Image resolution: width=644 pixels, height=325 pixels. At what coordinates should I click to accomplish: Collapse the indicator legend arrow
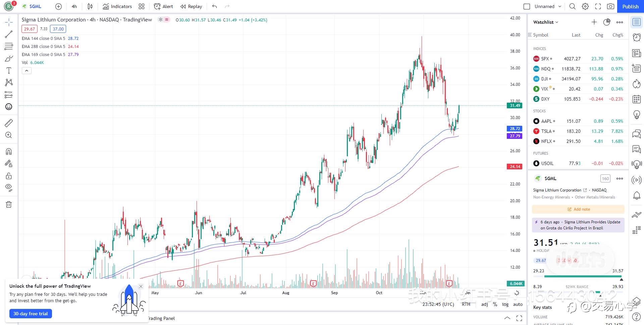(x=26, y=70)
